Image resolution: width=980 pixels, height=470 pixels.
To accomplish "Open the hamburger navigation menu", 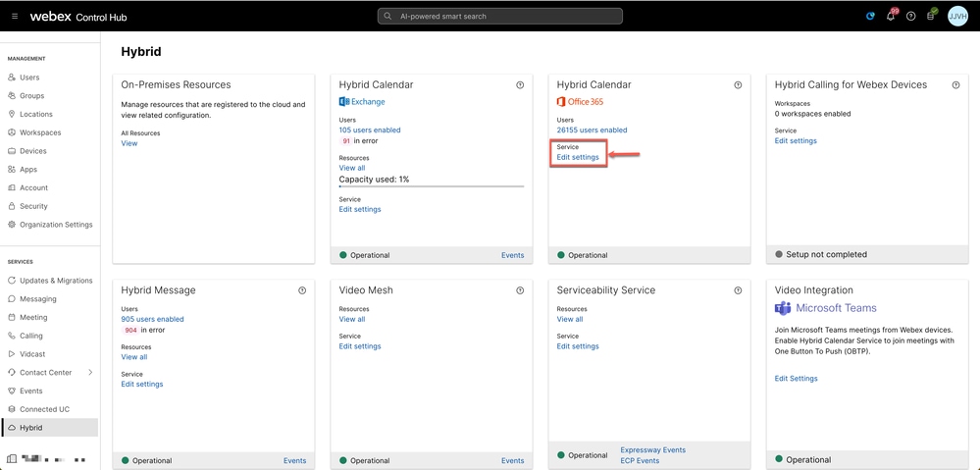I will 15,17.
